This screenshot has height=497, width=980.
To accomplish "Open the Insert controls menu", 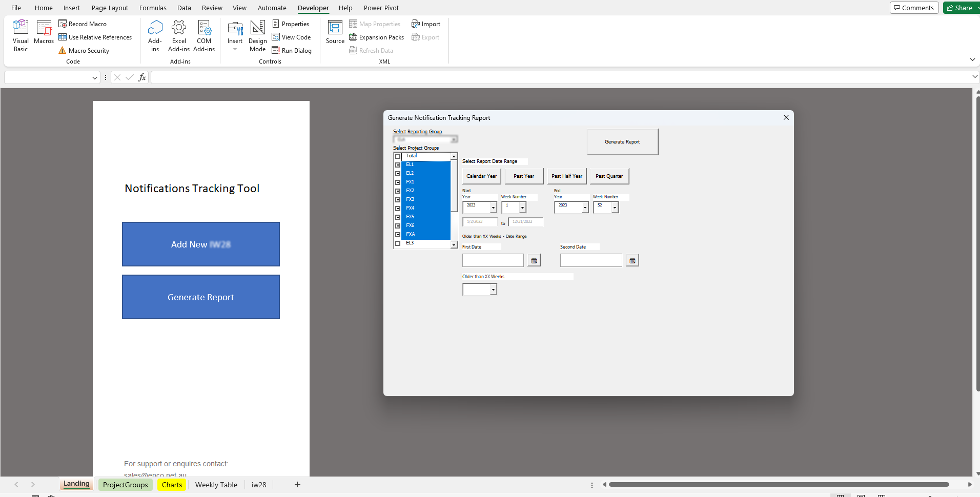I will [x=235, y=36].
